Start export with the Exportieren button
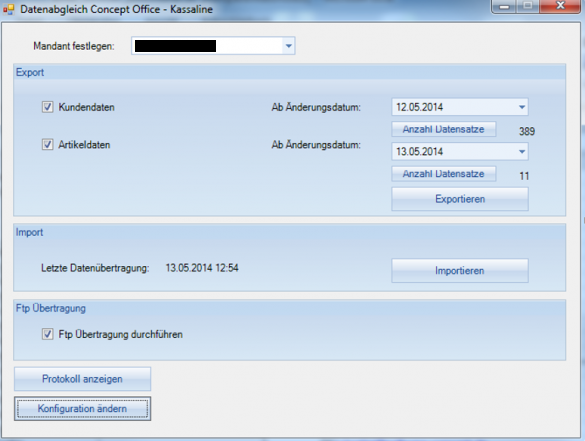This screenshot has width=585, height=441. (x=460, y=199)
